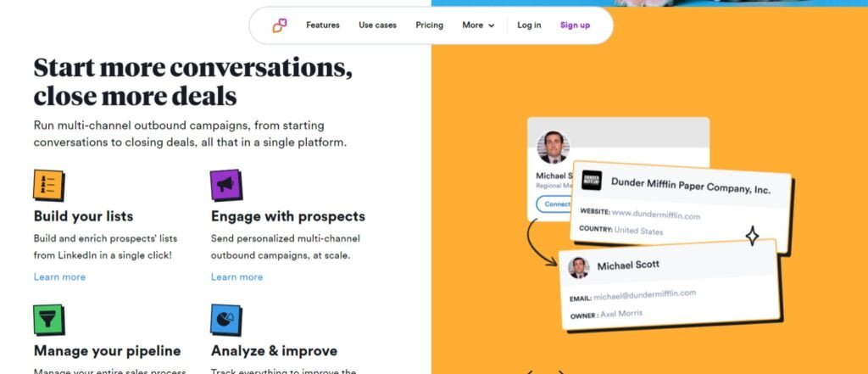
Task: Click the Log in link
Action: click(529, 25)
